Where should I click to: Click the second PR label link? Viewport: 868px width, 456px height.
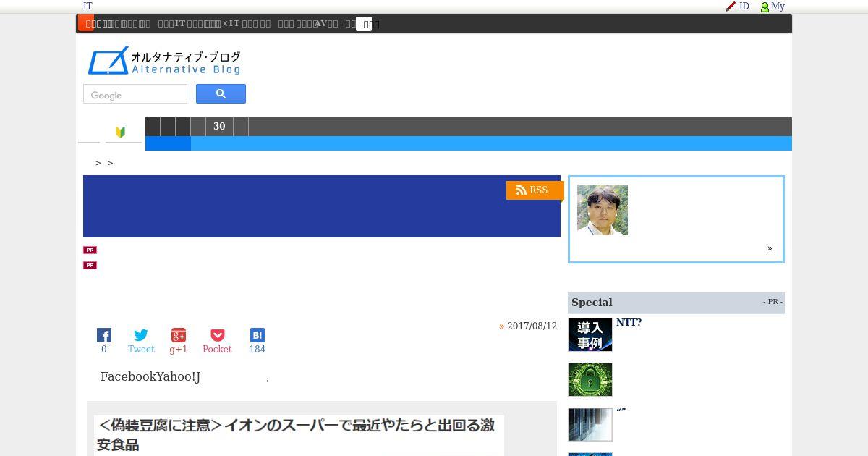(90, 266)
